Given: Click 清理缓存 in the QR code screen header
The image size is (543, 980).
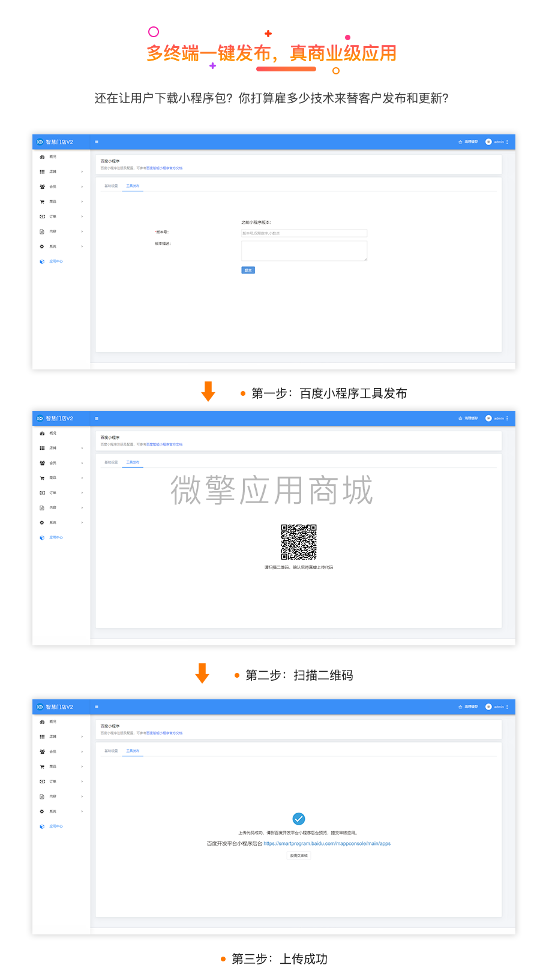Looking at the screenshot, I should [468, 419].
